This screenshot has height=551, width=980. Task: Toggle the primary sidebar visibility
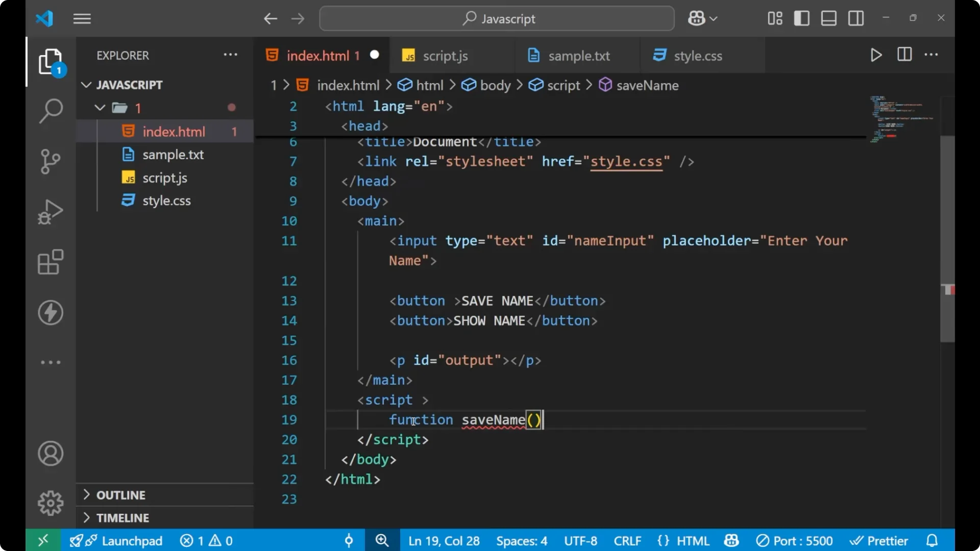(x=801, y=18)
